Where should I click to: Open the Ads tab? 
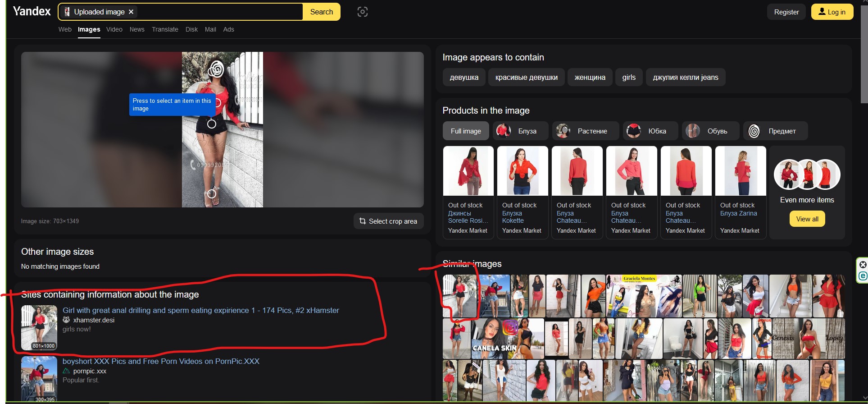[229, 29]
